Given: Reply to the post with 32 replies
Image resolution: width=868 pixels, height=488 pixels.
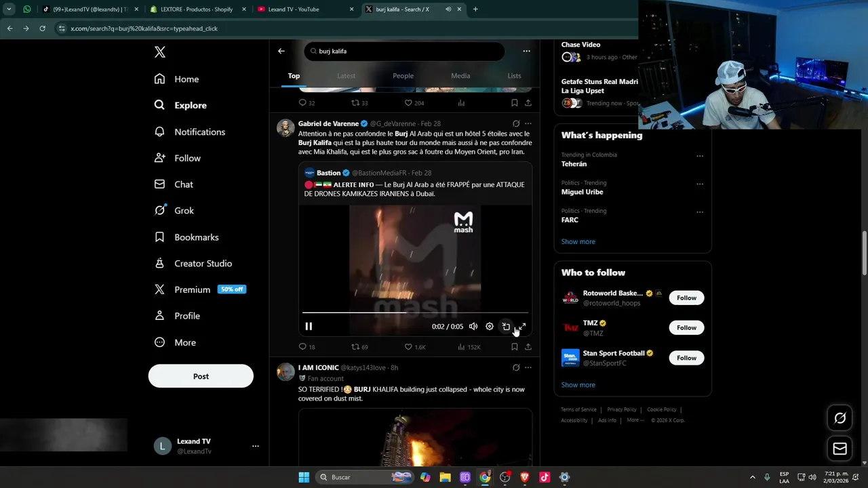Looking at the screenshot, I should (x=307, y=103).
